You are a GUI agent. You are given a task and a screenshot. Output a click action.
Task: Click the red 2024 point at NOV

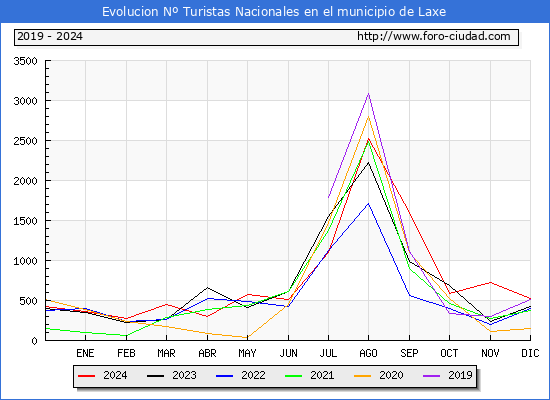(x=490, y=282)
